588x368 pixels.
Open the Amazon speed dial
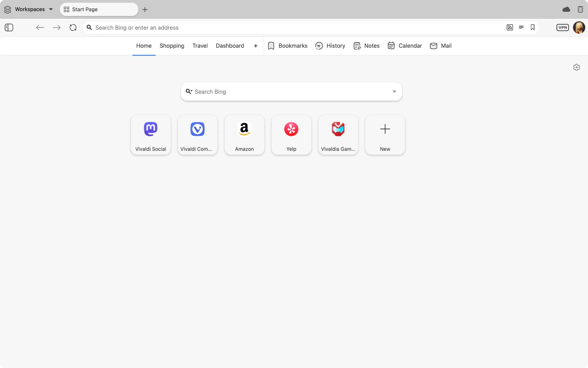pyautogui.click(x=244, y=135)
